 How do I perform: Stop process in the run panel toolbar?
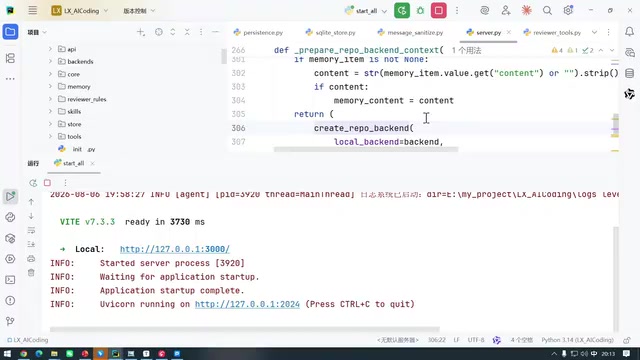tap(47, 183)
